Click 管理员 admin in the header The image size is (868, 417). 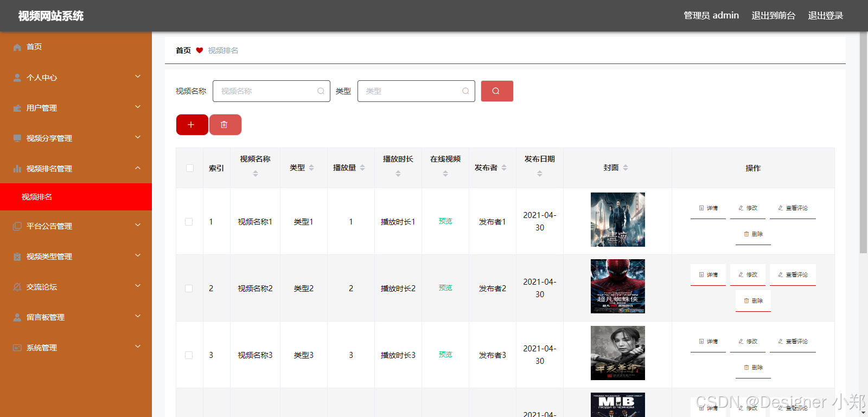click(711, 16)
